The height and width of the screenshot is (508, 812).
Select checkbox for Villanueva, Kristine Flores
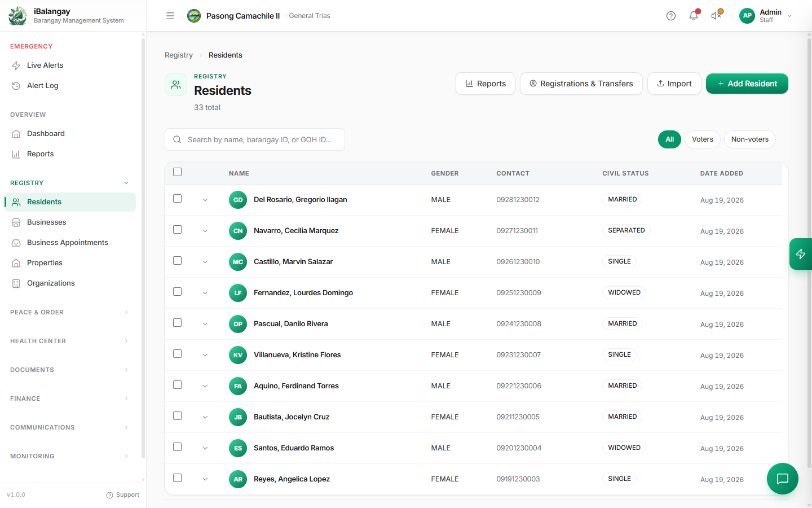click(178, 354)
